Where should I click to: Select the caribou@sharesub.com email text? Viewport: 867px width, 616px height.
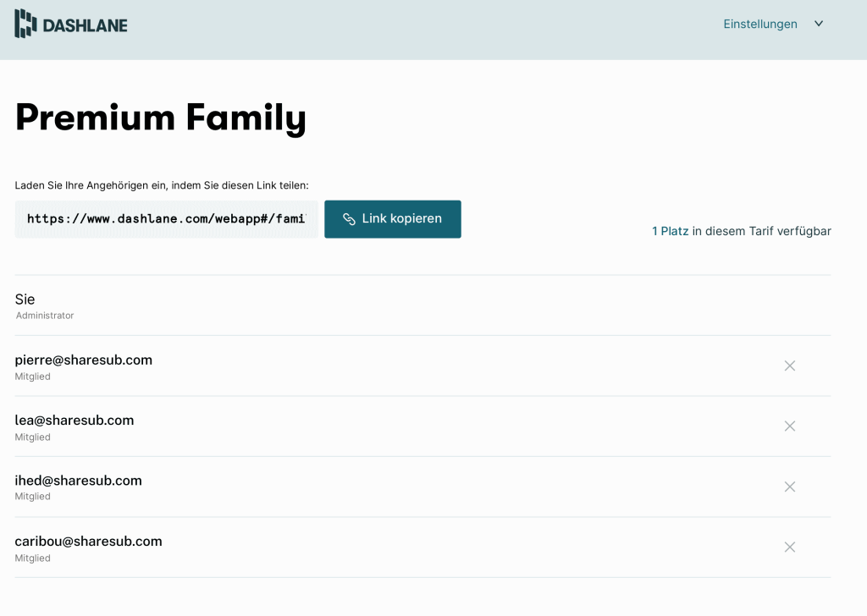pos(88,542)
